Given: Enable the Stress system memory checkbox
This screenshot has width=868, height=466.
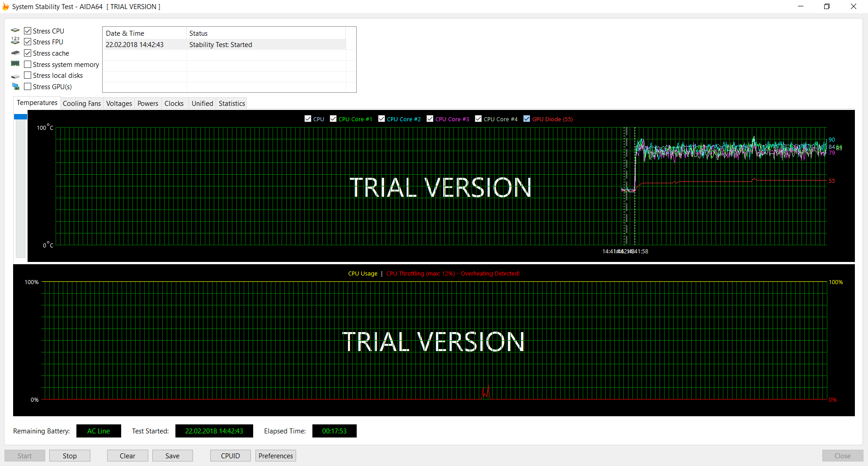Looking at the screenshot, I should 28,64.
